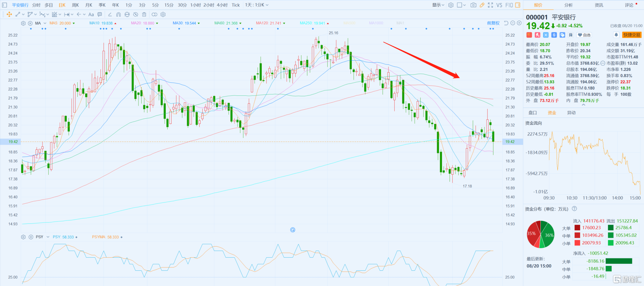
Task: Switch to 异动 sub-tab
Action: (571, 113)
